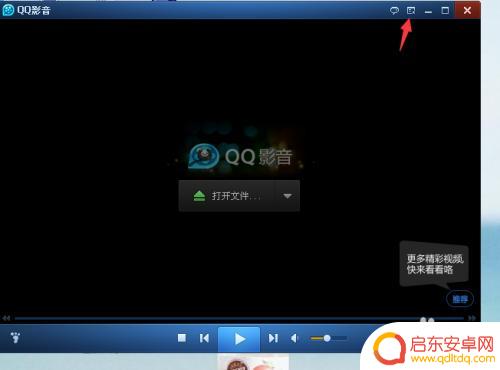
Task: Open the 推荐 recommendations button
Action: pos(460,299)
